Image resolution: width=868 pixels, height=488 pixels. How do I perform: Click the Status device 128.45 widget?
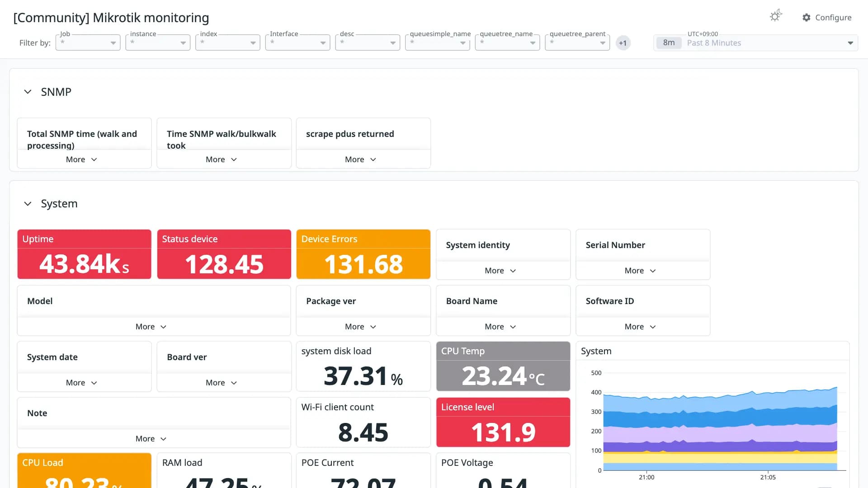(x=224, y=254)
